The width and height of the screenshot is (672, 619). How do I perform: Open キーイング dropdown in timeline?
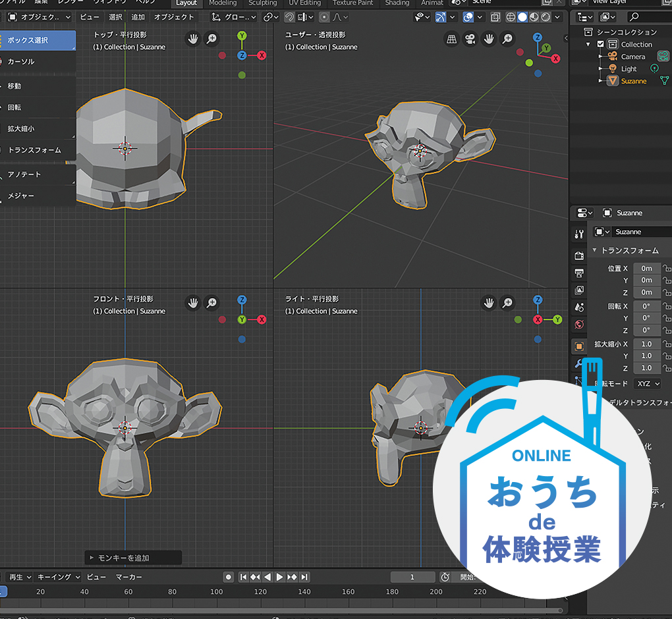click(58, 577)
